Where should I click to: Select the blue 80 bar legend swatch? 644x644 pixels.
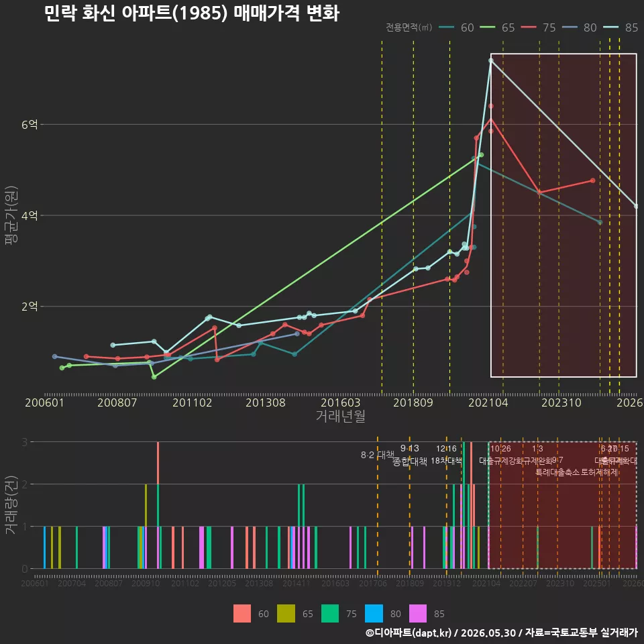click(374, 614)
